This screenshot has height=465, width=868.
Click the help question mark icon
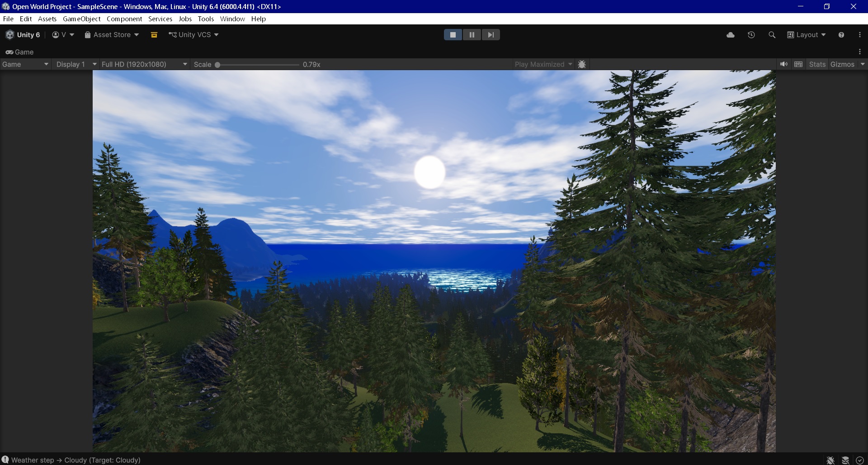(841, 35)
